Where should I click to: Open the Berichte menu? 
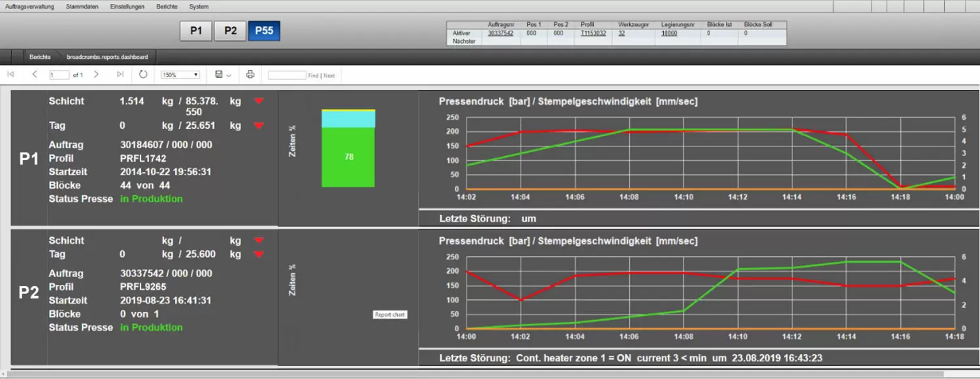pos(167,7)
